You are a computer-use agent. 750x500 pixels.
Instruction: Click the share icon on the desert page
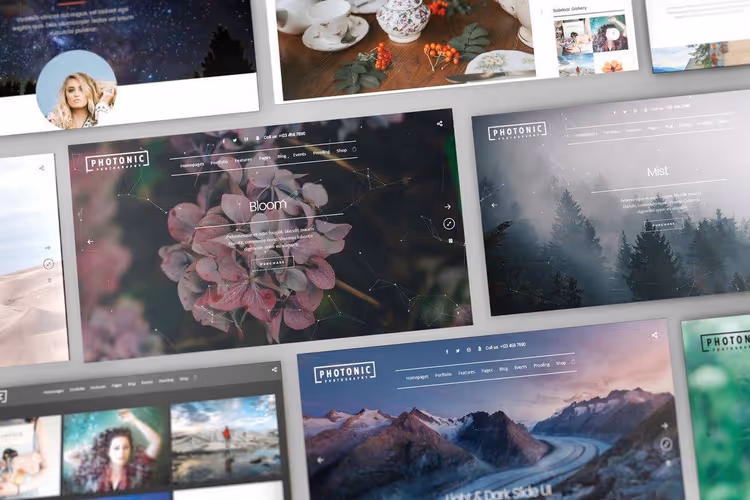(42, 168)
